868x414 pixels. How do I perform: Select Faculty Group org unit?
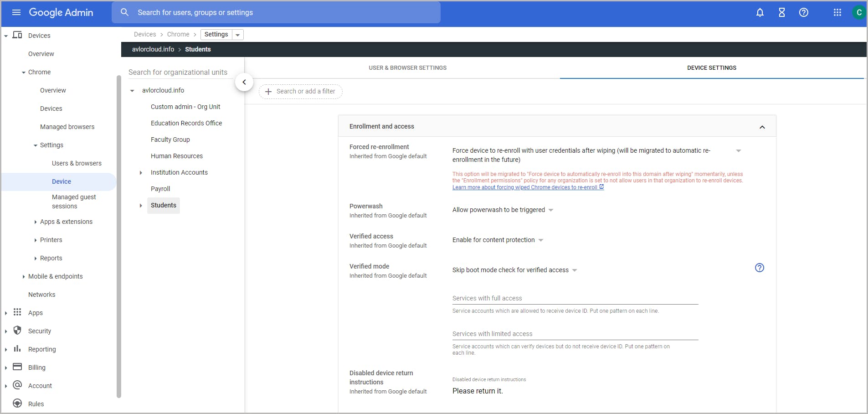click(x=170, y=140)
